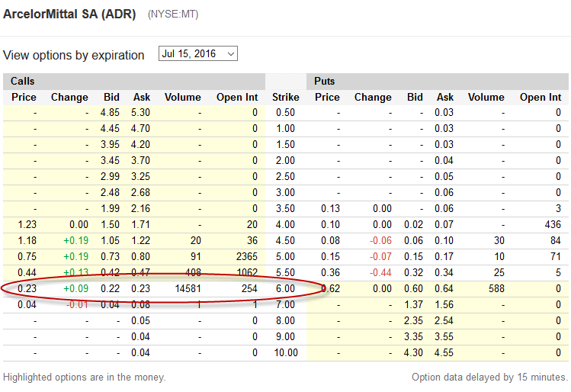Viewport: 571px width, 392px height.
Task: Select strike 9.00 cell
Action: (x=285, y=337)
